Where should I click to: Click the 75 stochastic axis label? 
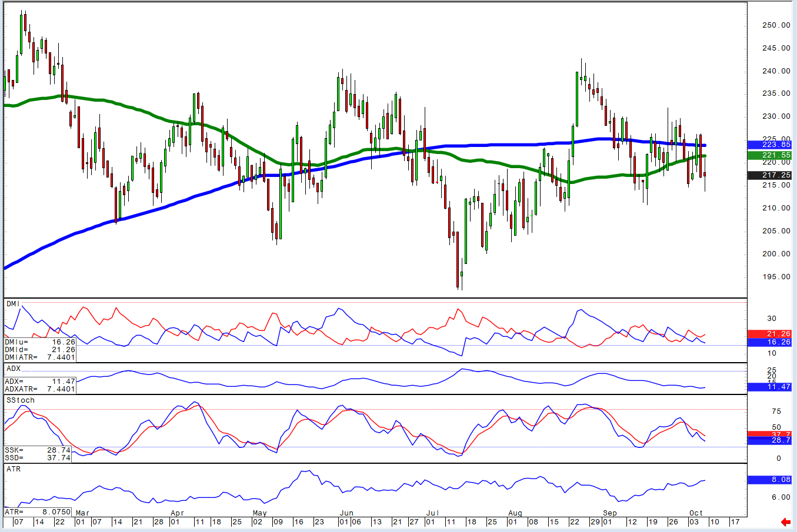776,411
